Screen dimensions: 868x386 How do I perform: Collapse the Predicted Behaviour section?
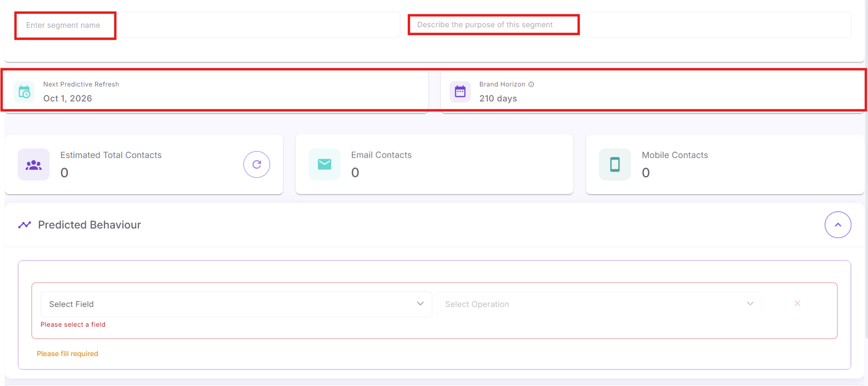838,225
